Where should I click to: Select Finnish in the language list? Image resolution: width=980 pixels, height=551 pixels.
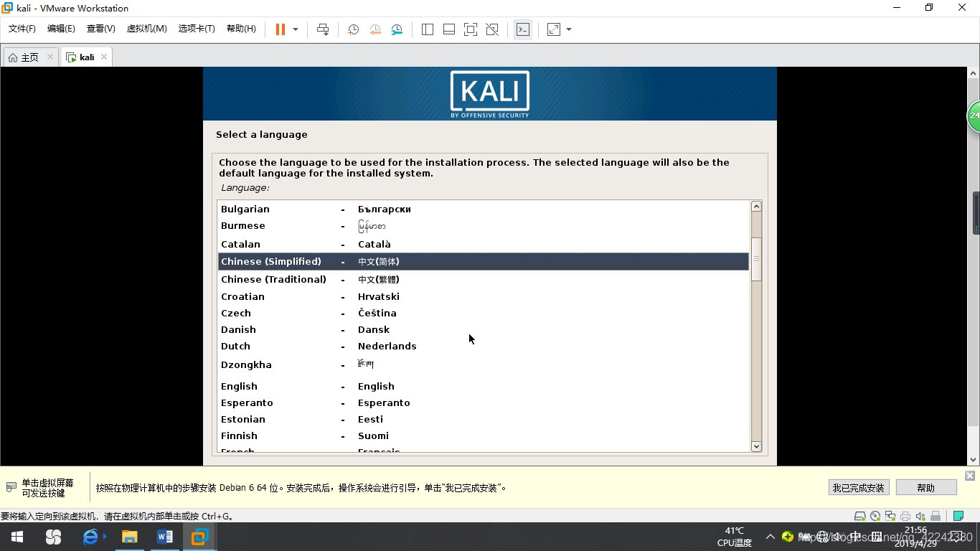484,435
